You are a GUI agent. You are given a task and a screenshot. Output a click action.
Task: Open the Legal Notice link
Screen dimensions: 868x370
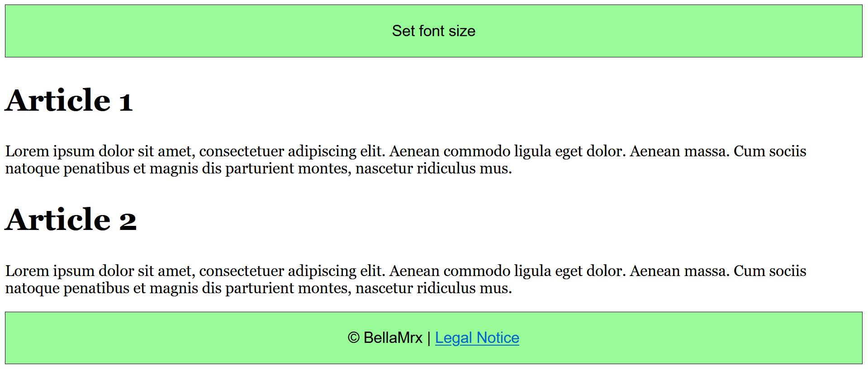click(477, 338)
